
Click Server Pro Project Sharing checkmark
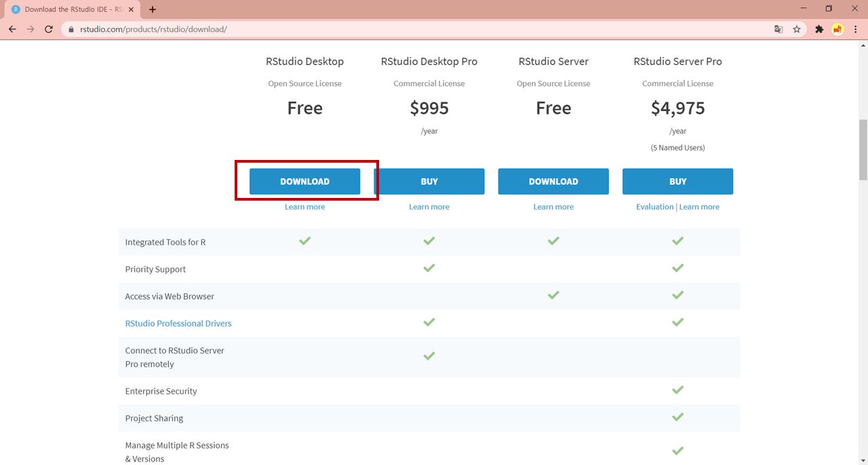coord(677,417)
